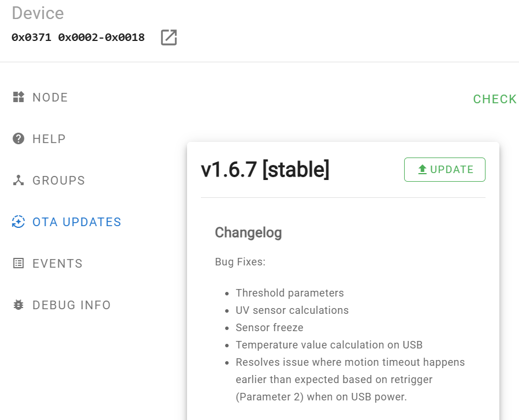Click the Node tab icon

[18, 97]
